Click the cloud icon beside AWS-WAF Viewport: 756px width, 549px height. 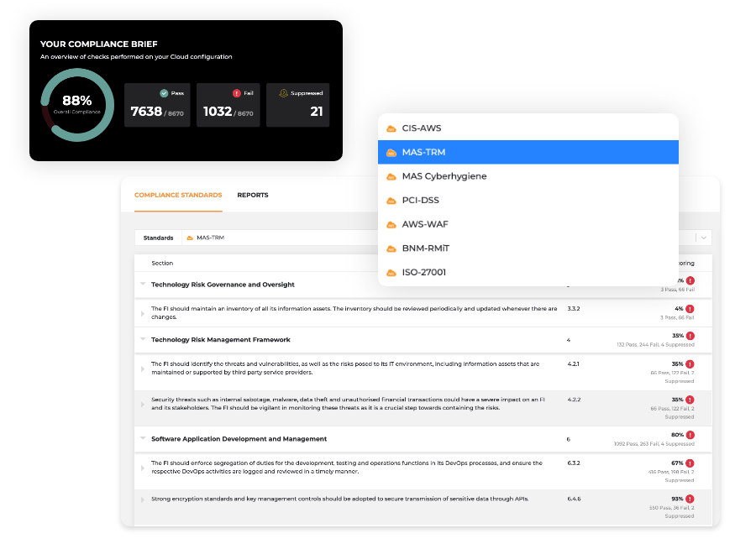(391, 225)
